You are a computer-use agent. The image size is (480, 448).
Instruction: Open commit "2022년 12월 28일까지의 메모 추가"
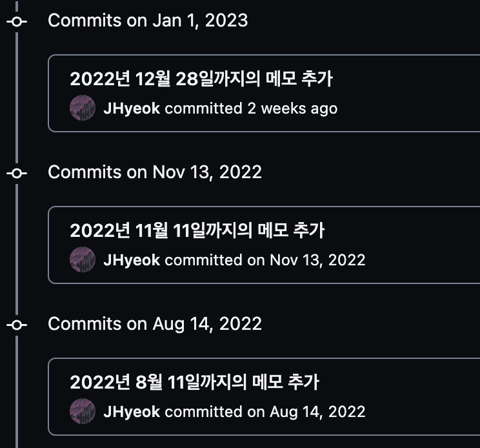[201, 79]
